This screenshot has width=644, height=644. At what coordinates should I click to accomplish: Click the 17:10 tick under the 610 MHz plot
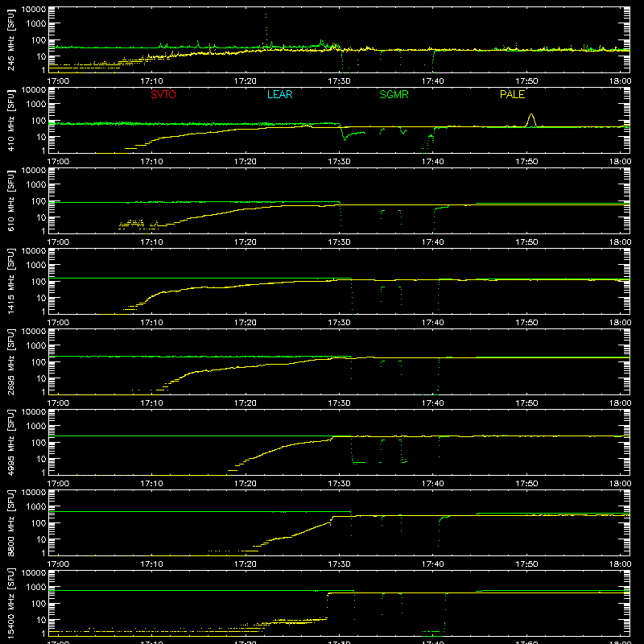click(151, 242)
